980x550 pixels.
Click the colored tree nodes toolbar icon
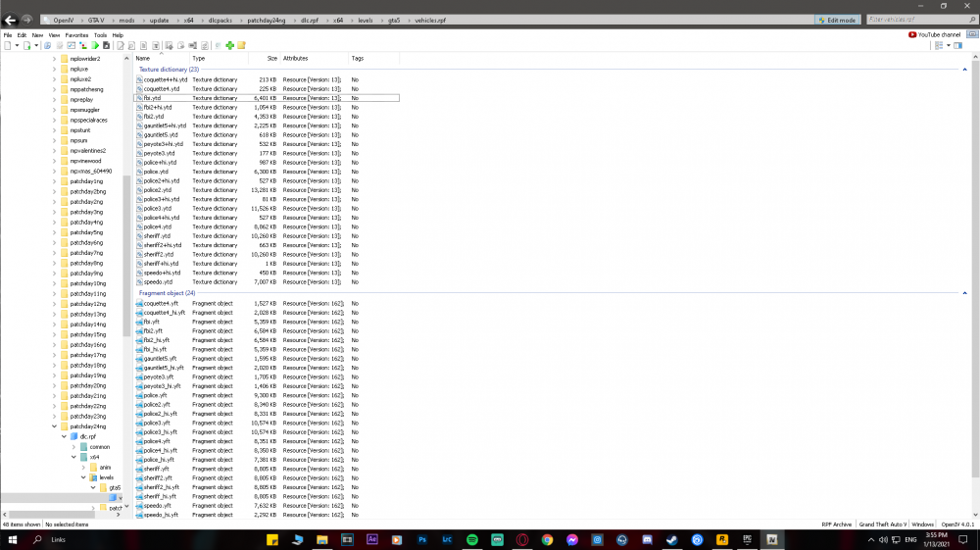[x=82, y=46]
